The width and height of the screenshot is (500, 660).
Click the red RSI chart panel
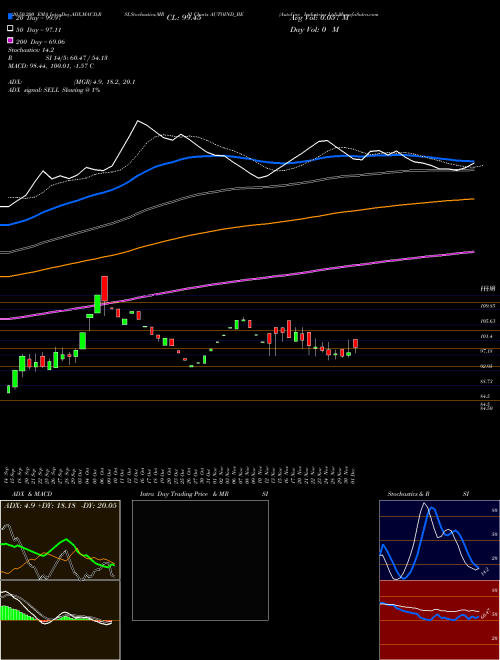439,620
